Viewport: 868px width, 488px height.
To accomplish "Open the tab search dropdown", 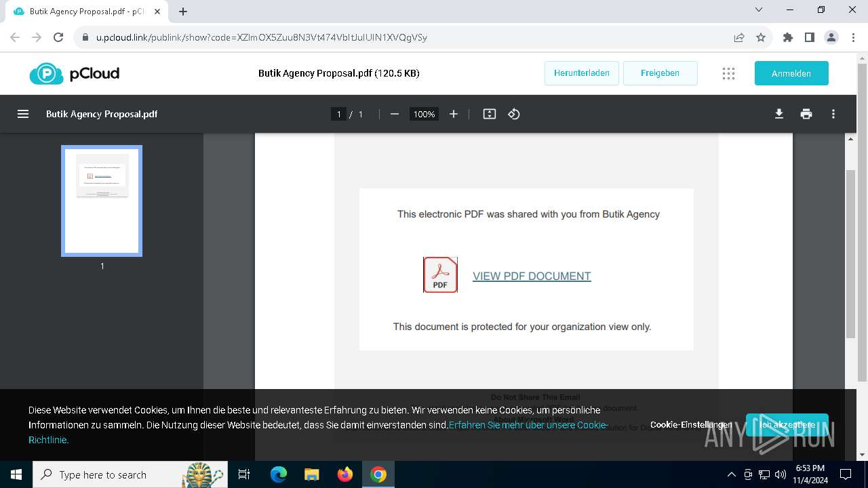I will pyautogui.click(x=759, y=9).
